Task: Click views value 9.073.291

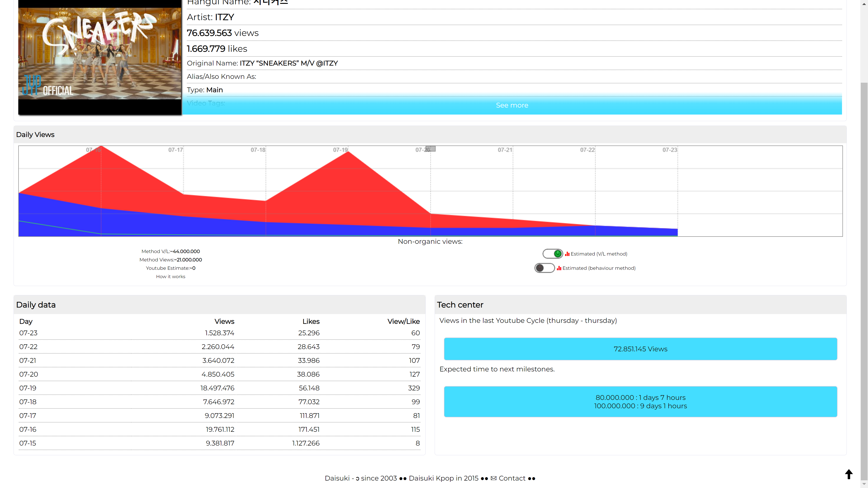Action: [x=219, y=416]
